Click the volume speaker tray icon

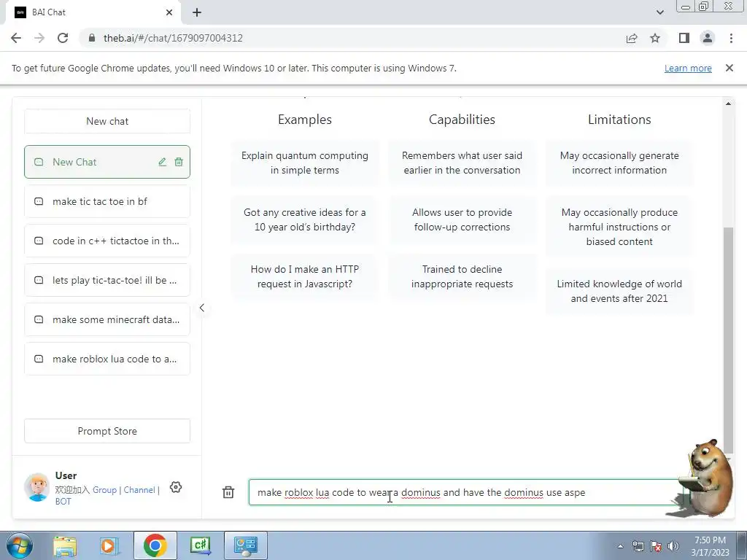673,546
